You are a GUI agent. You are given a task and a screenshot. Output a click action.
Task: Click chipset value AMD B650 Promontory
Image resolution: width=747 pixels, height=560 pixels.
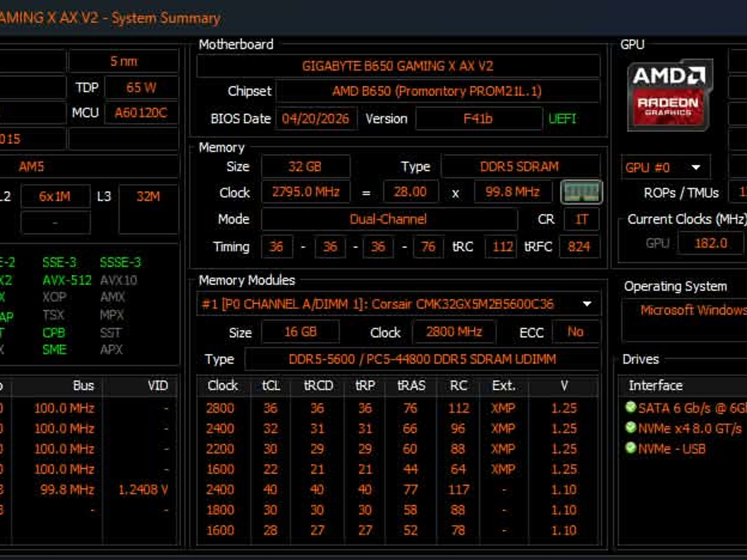437,91
